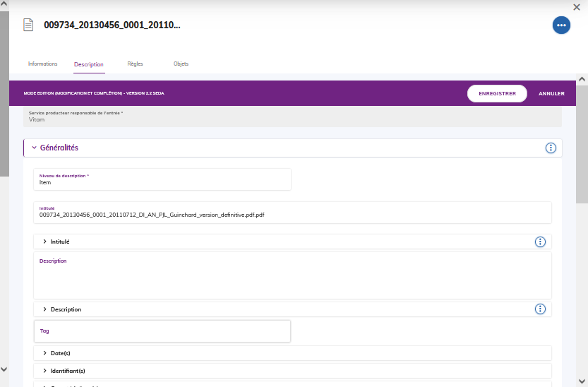Viewport: 588px width, 387px height.
Task: Expand the Description subsection
Action: pos(45,309)
